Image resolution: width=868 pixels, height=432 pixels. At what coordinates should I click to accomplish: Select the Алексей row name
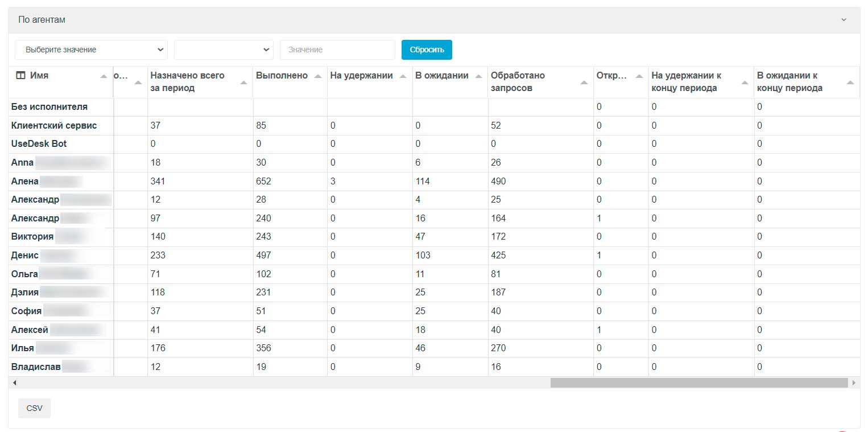coord(30,330)
